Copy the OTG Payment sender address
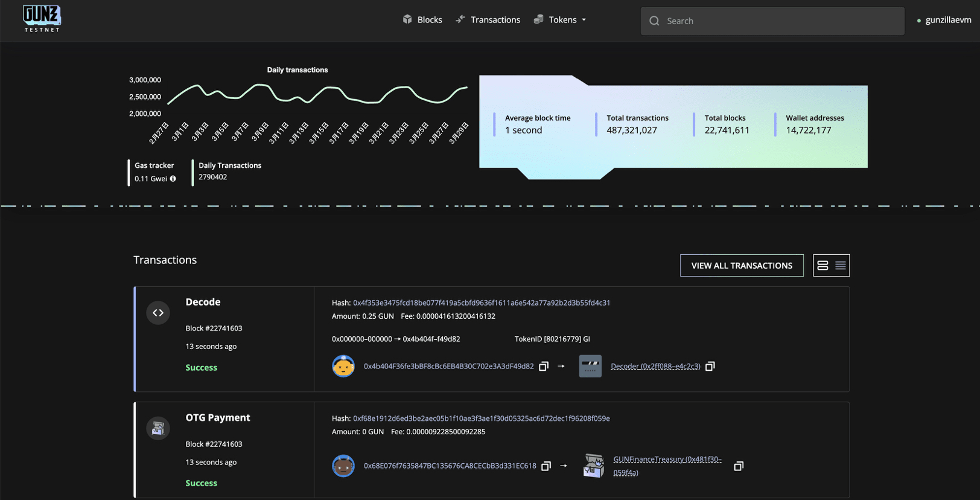Screen dimensions: 980x500 coord(546,466)
